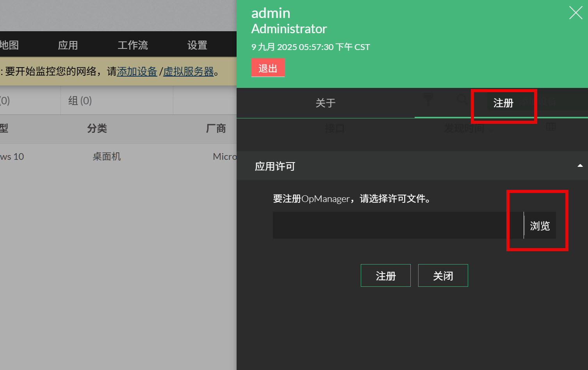Sort by the 厂商 column header
Viewport: 588px width, 370px height.
coord(216,129)
